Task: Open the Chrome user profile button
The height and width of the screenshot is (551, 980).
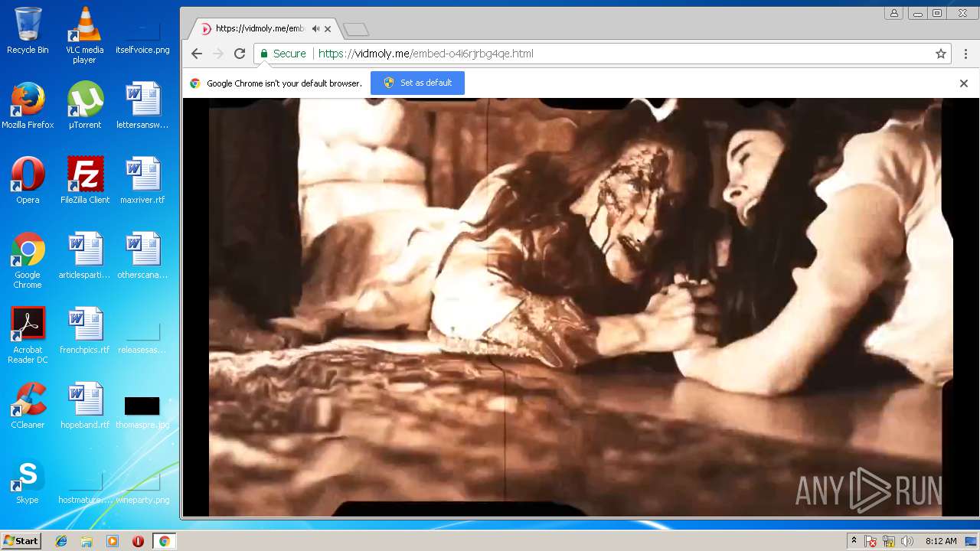Action: [x=893, y=13]
